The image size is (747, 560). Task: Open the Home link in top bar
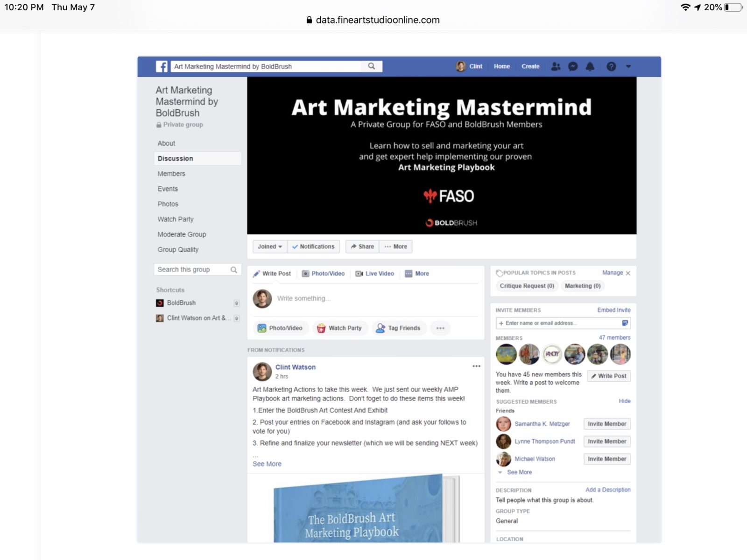pyautogui.click(x=502, y=66)
